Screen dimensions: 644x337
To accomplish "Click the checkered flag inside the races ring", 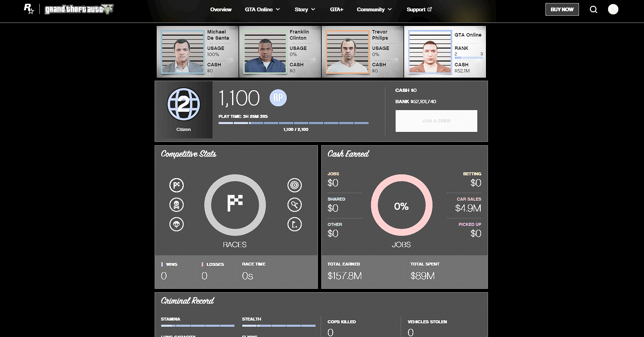I will [235, 203].
